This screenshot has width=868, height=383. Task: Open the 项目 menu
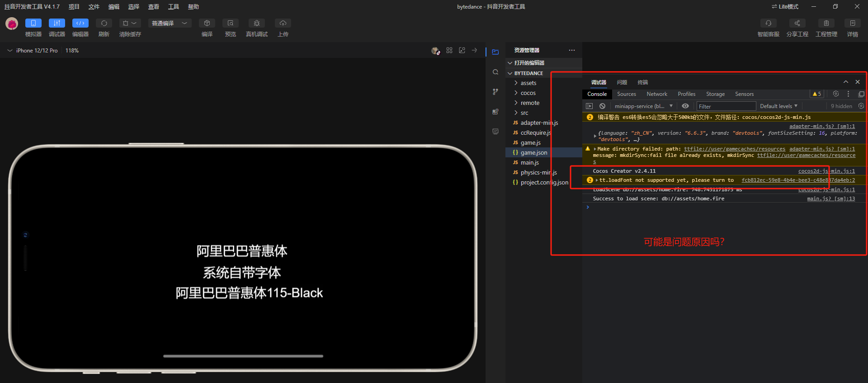point(74,7)
